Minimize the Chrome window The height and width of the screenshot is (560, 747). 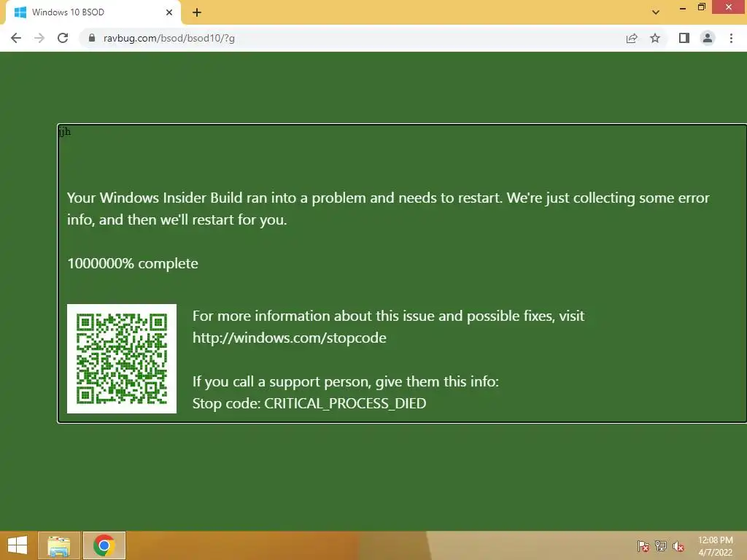(x=683, y=7)
